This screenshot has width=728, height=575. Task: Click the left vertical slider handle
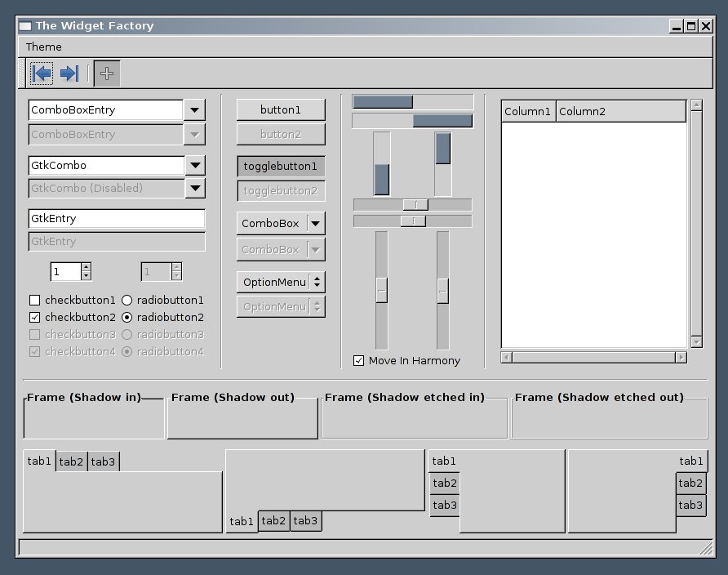click(x=382, y=290)
